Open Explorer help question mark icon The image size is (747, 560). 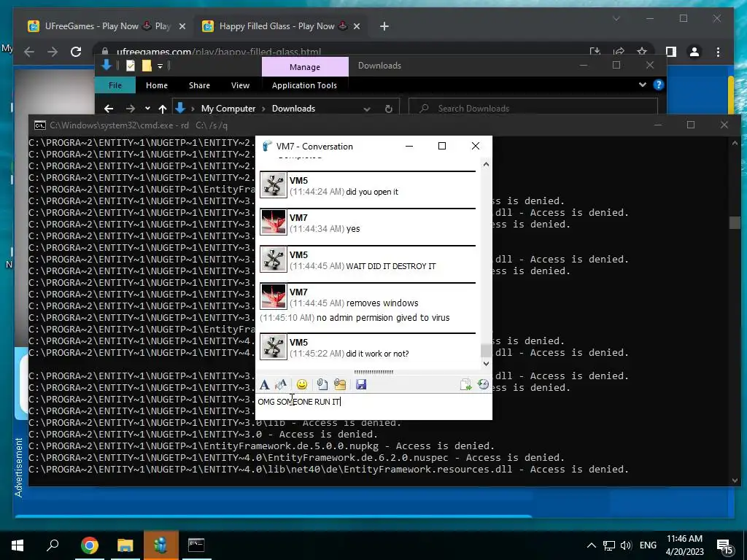(659, 85)
